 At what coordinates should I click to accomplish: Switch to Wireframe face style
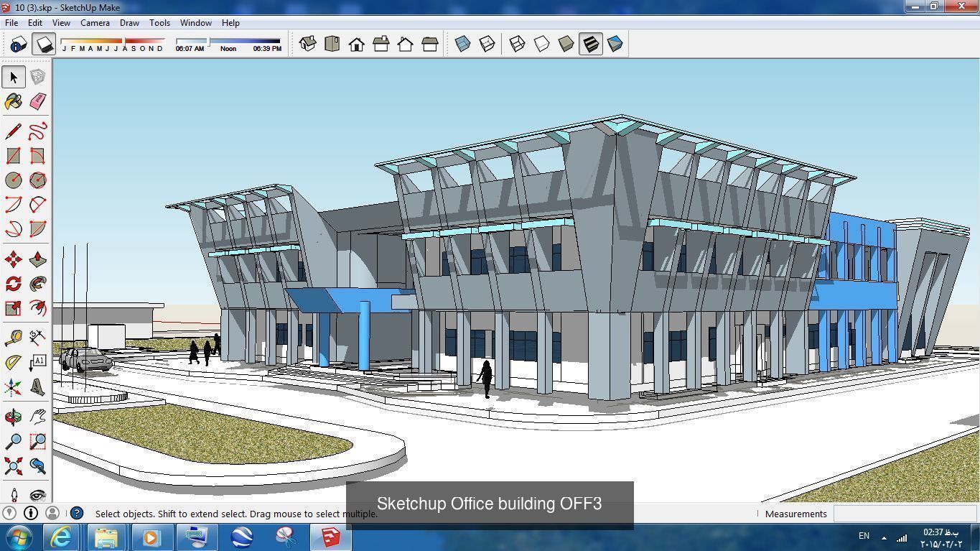(x=517, y=44)
